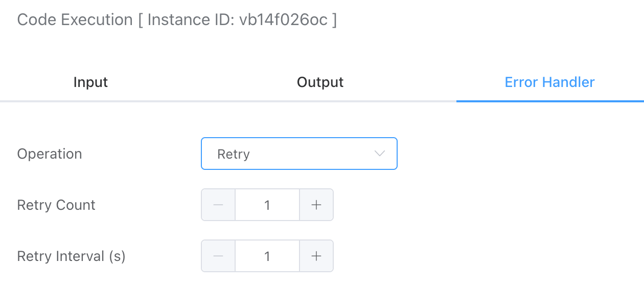Viewport: 644px width, 306px height.
Task: Decrease the Retry Count value
Action: click(218, 205)
